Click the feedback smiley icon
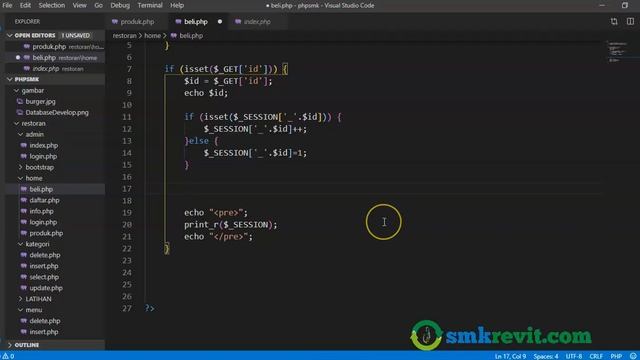Screen dimensions: 640x360 tap(633, 356)
